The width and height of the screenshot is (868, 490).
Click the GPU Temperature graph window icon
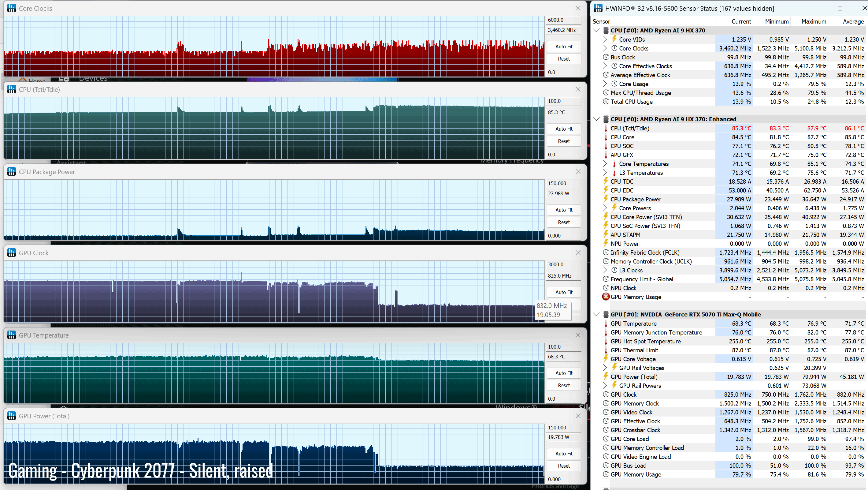11,335
